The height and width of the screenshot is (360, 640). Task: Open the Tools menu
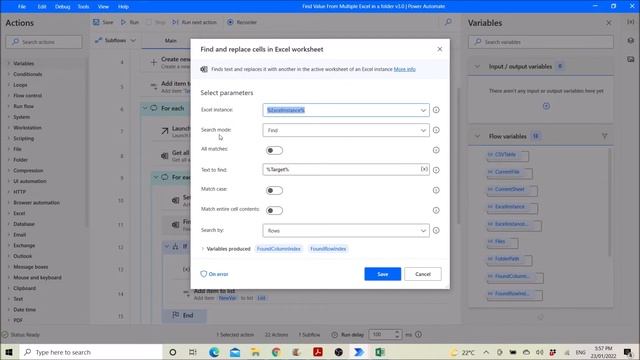coord(83,7)
